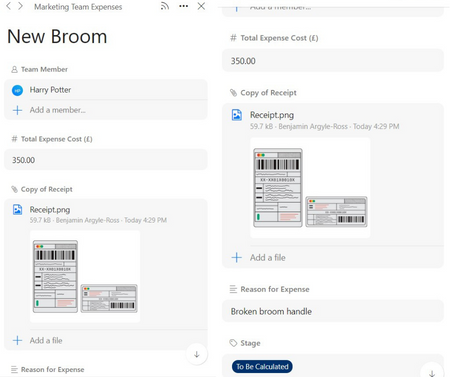Image resolution: width=450 pixels, height=377 pixels.
Task: Click Receipt.png file icon in right panel
Action: tap(237, 115)
